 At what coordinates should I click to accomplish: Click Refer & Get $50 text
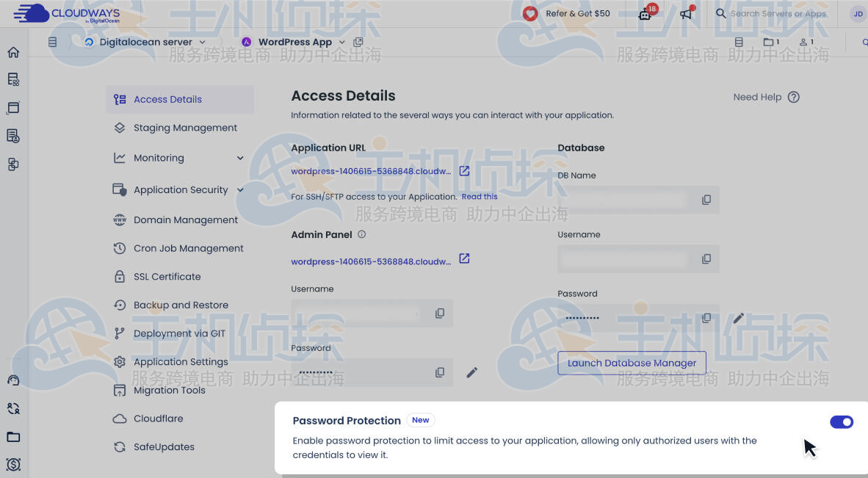point(578,13)
